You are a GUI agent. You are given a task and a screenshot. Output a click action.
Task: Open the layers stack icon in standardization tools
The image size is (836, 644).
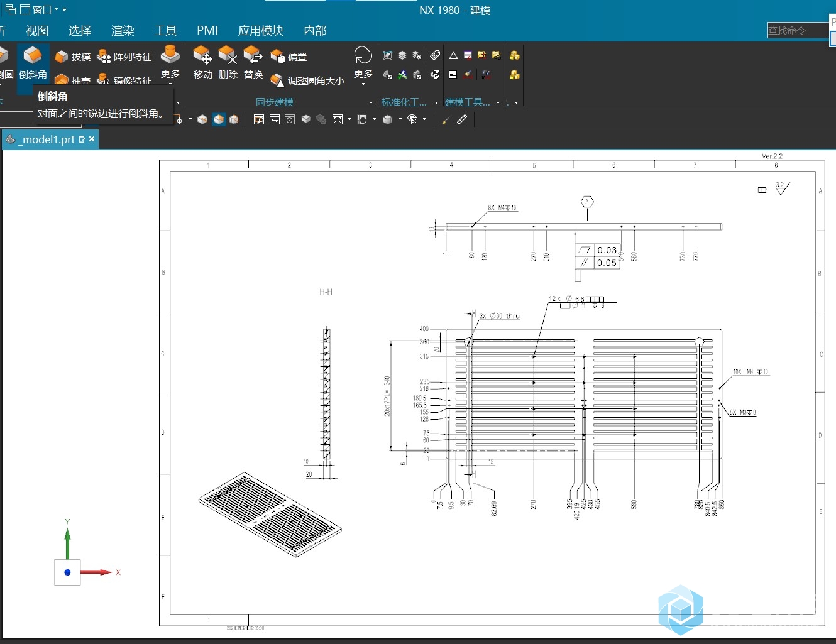coord(402,55)
